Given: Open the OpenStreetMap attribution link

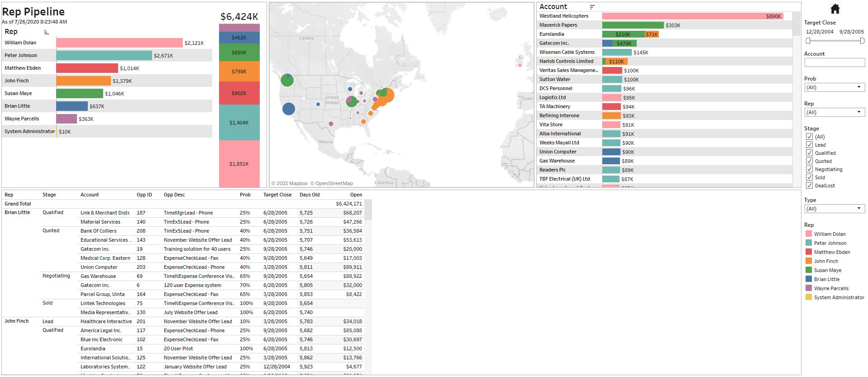Looking at the screenshot, I should 334,183.
